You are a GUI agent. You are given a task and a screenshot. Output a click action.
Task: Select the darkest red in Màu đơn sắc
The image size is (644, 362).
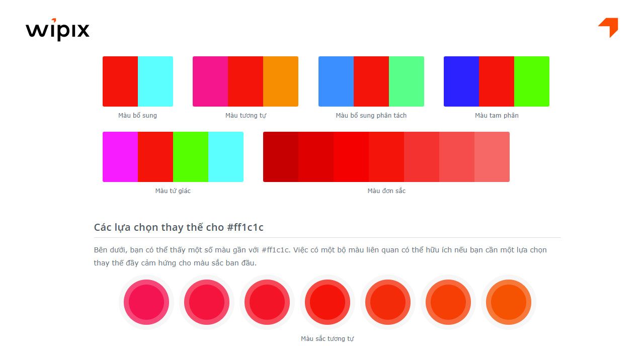coord(281,157)
